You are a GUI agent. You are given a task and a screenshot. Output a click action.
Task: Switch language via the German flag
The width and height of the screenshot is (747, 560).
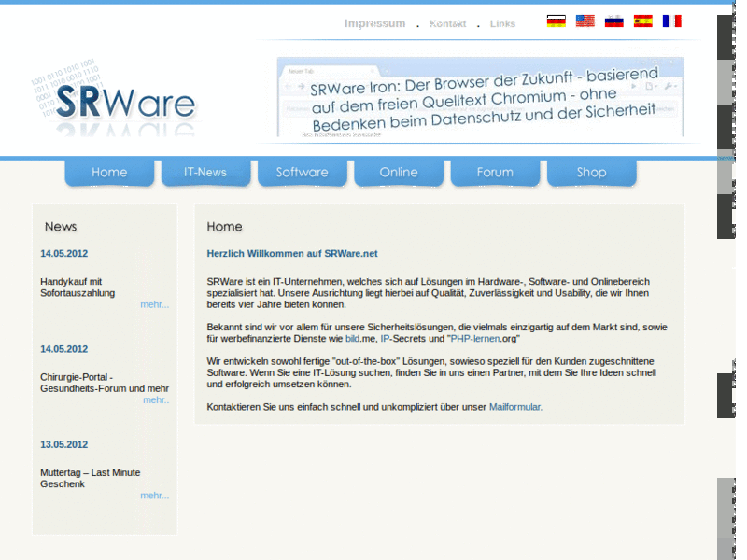coord(556,21)
